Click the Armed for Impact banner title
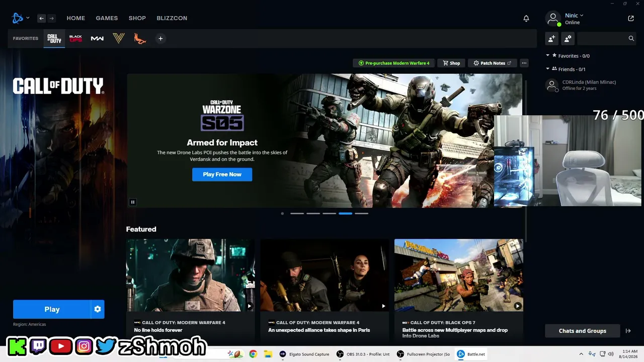The width and height of the screenshot is (644, 362). click(x=222, y=143)
